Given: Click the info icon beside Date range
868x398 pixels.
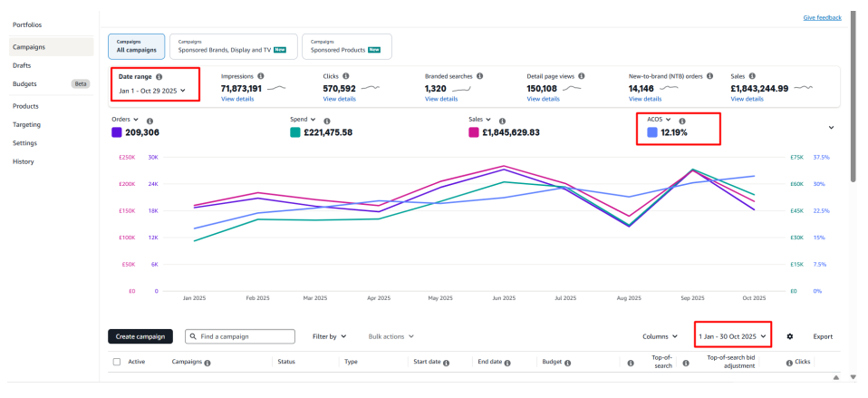Looking at the screenshot, I should coord(159,77).
